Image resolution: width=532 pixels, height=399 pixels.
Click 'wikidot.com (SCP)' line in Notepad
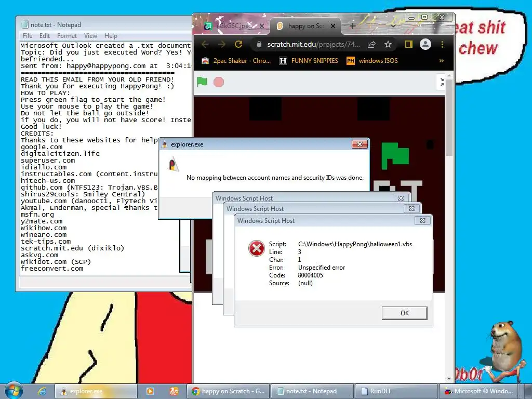[x=56, y=262]
